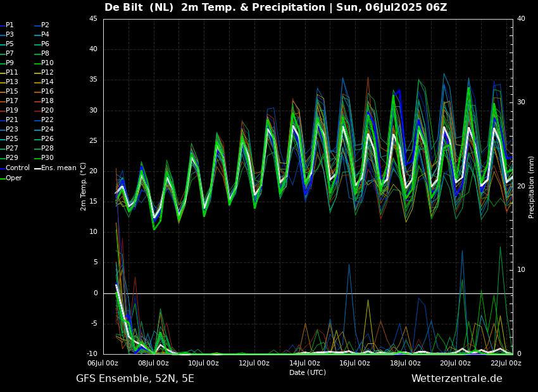This screenshot has width=538, height=392.
Task: Click the Oper legend entry
Action: click(x=11, y=178)
